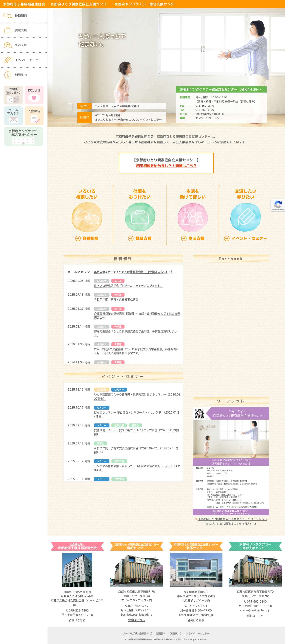
Task: Click the orange watercolor speech bubble icon
Action: 87,217
